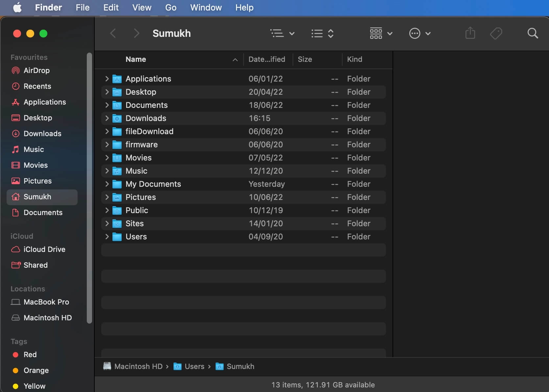Open the View menu
The image size is (549, 392).
pyautogui.click(x=142, y=8)
